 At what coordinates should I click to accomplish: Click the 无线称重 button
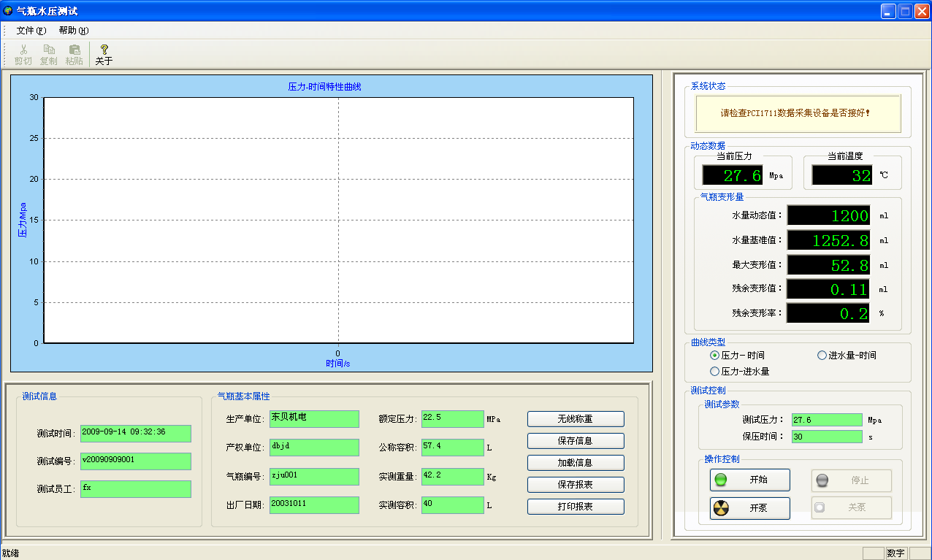[576, 419]
